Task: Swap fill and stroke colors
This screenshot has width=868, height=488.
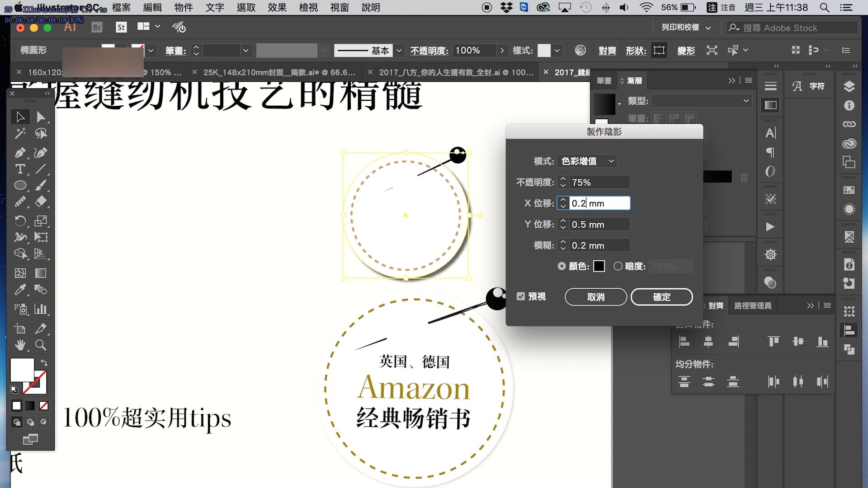Action: (x=44, y=363)
